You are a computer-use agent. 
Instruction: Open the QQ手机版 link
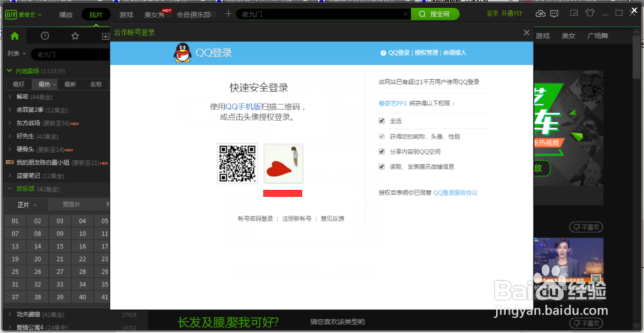(x=243, y=107)
